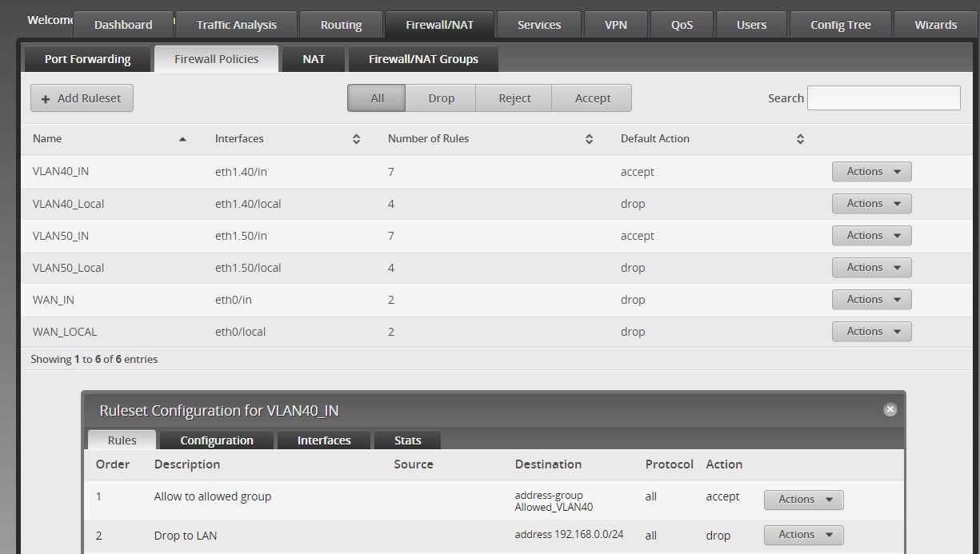Select the Interfaces tab in ruleset configuration
The image size is (980, 554).
pyautogui.click(x=324, y=440)
